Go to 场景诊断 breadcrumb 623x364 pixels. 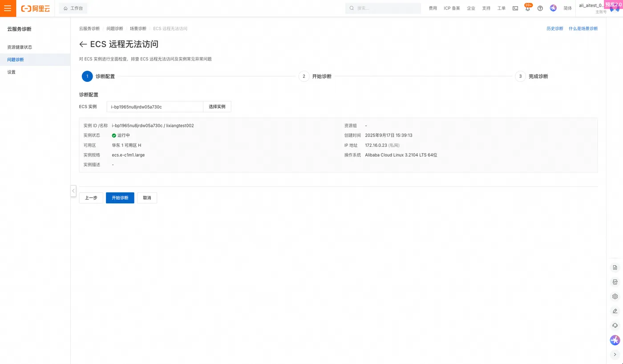(x=138, y=28)
